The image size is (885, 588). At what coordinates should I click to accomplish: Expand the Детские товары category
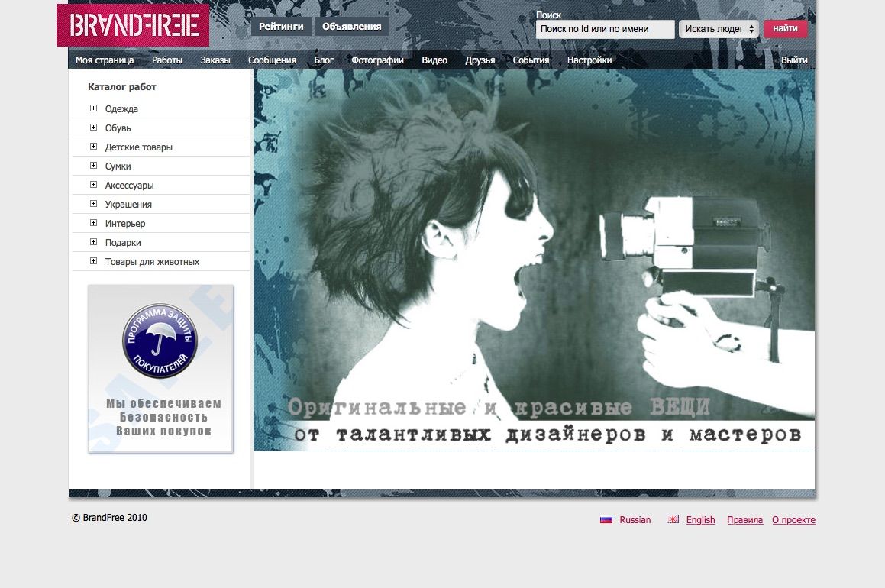(94, 147)
